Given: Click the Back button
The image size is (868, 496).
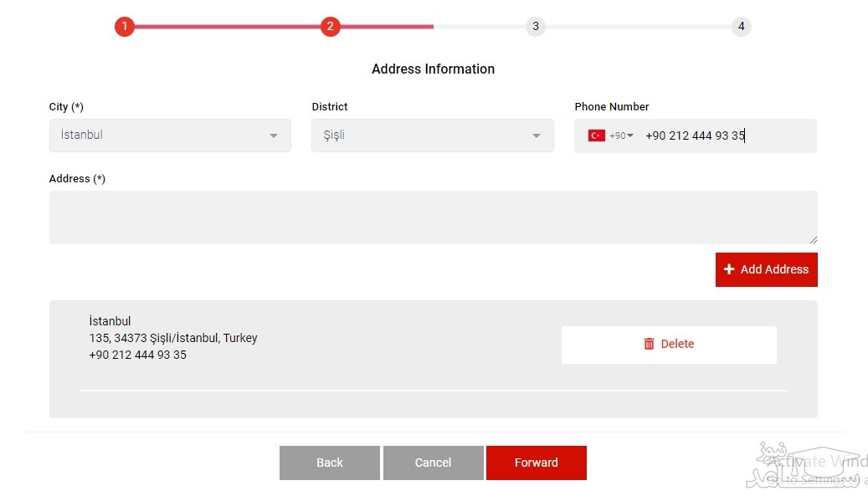Looking at the screenshot, I should coord(330,463).
